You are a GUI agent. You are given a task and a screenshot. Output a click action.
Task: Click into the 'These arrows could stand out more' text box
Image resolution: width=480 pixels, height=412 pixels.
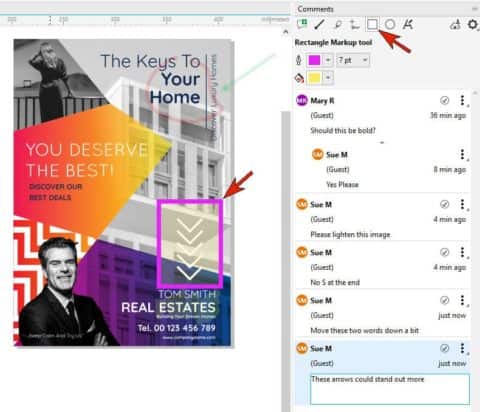[390, 389]
